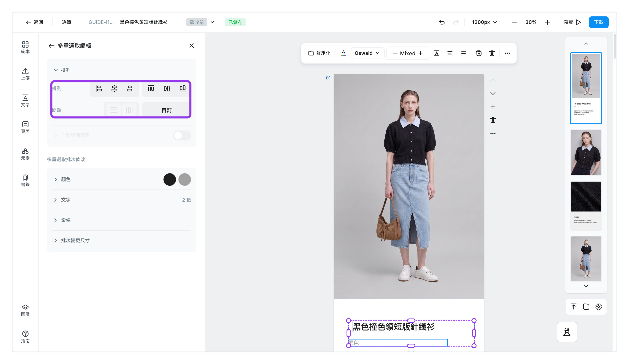Click the 下載 download button
629x364 pixels.
click(x=599, y=22)
